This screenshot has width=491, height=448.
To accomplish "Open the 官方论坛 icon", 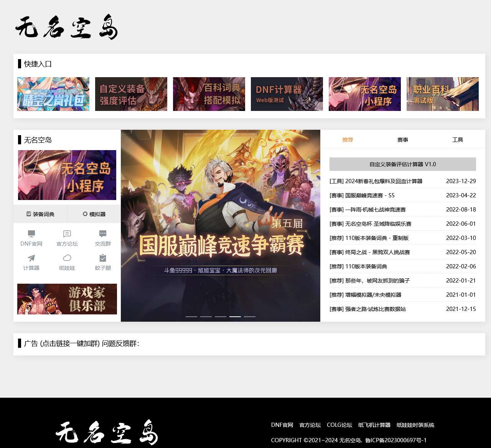I will [67, 237].
